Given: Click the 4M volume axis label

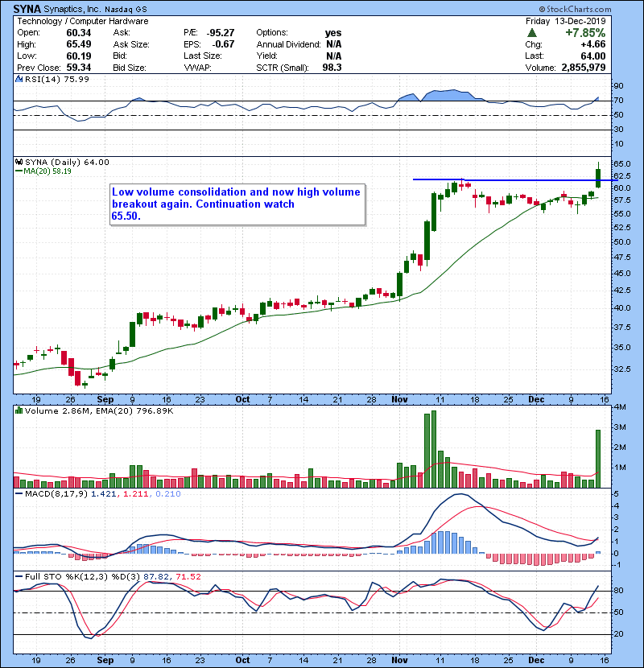Looking at the screenshot, I should coord(620,407).
